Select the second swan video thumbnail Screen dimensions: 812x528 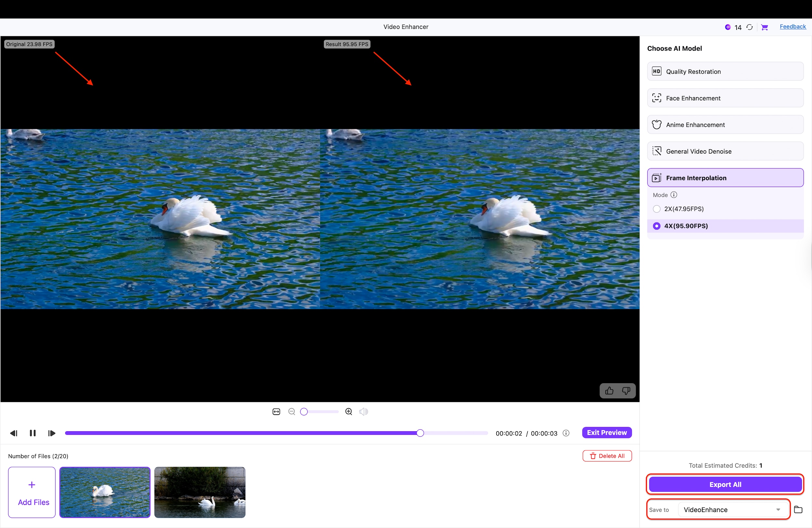(x=200, y=493)
